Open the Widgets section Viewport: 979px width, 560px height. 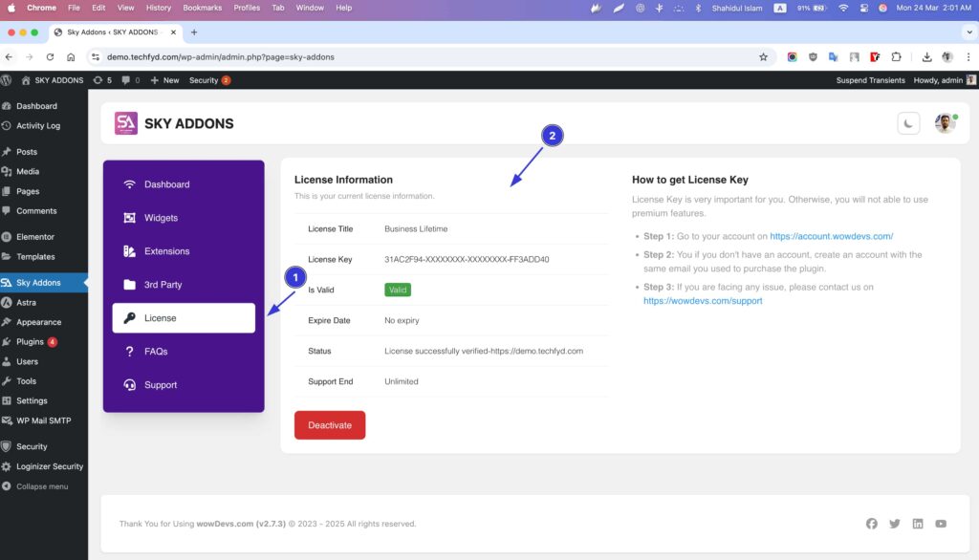(x=184, y=218)
